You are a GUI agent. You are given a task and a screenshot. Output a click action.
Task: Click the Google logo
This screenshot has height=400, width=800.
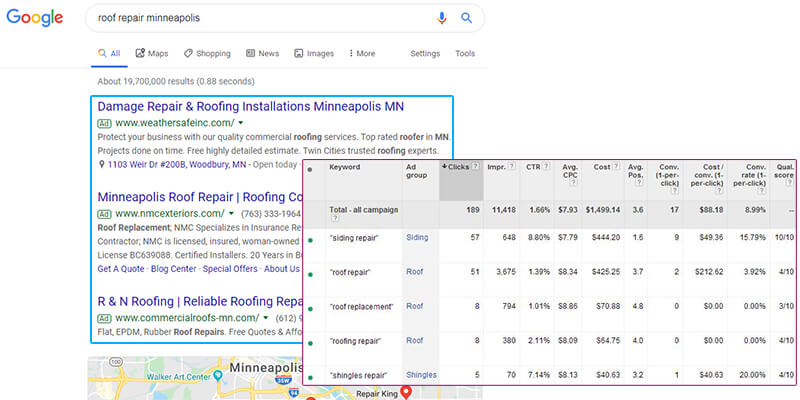(x=35, y=18)
